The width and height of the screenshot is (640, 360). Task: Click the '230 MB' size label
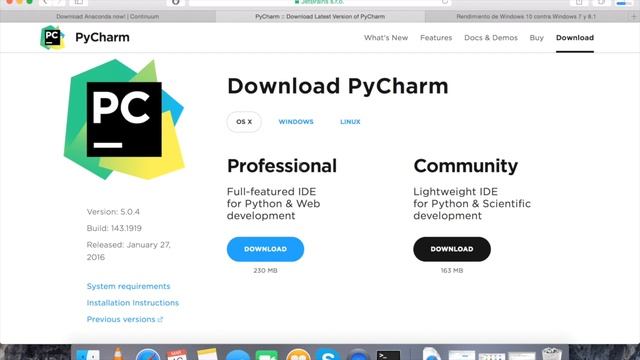point(265,270)
